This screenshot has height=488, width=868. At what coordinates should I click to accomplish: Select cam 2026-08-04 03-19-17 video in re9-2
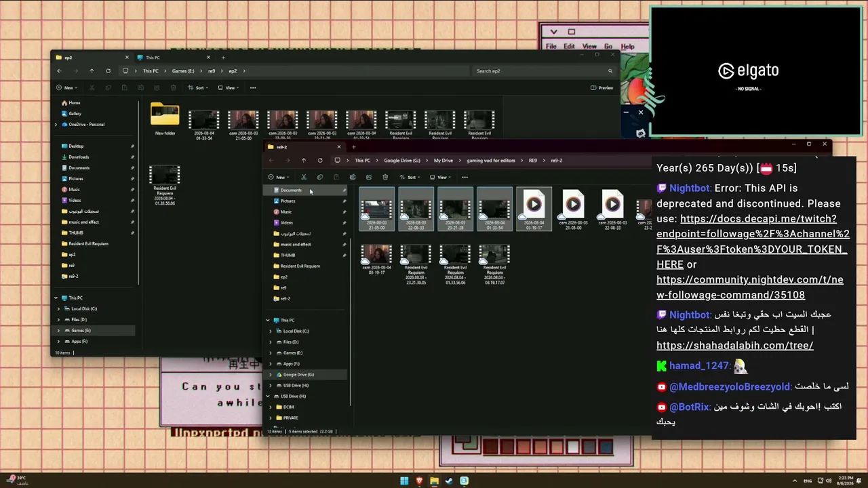point(376,260)
